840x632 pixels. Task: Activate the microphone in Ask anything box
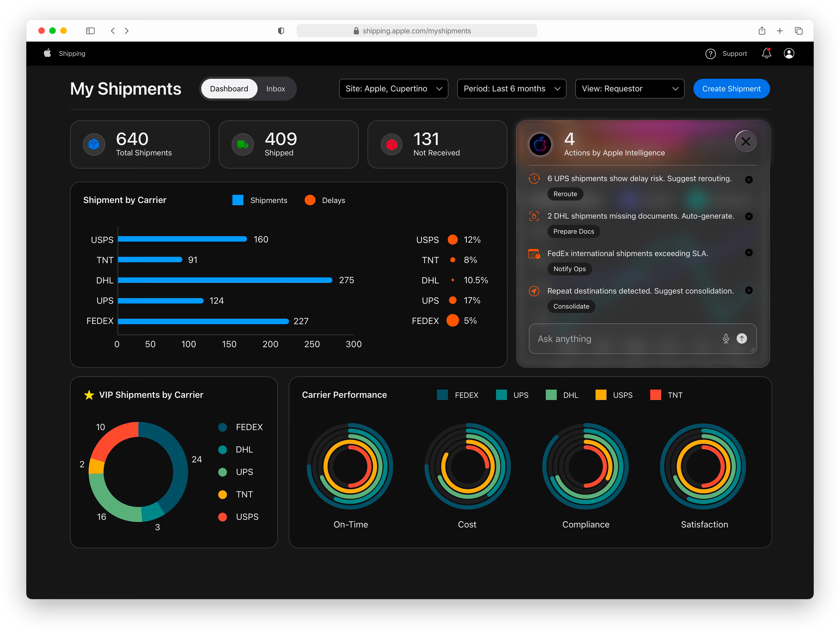pos(726,339)
